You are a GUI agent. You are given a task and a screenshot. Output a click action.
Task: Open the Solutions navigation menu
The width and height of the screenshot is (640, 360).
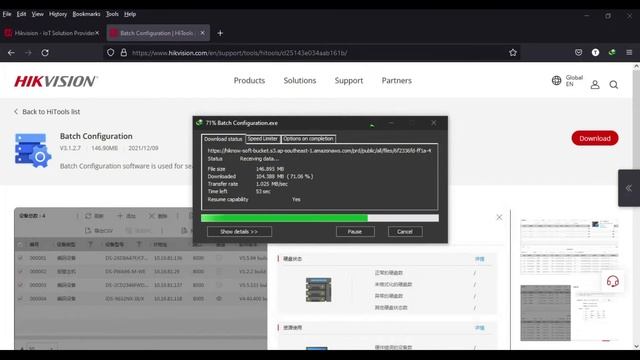coord(300,80)
